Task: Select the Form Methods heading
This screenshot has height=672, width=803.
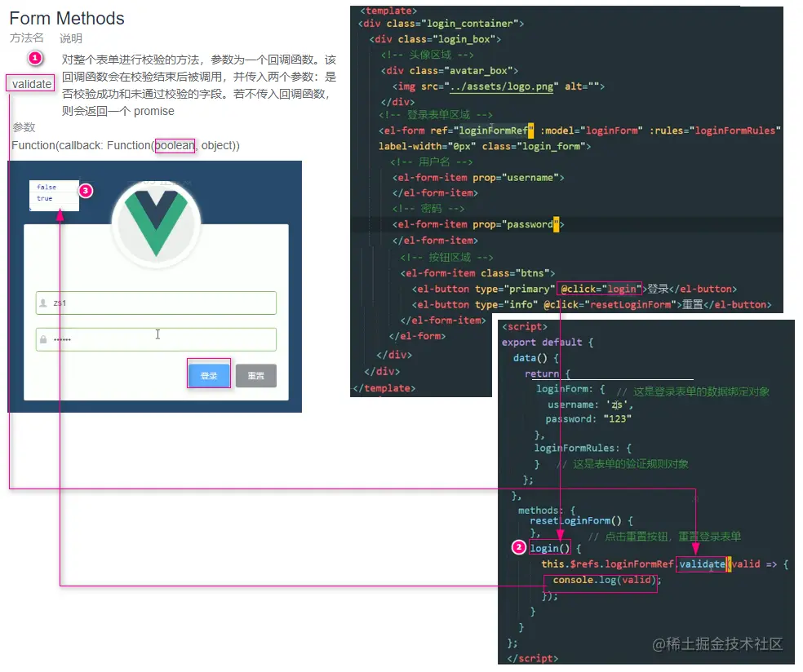Action: [x=67, y=19]
